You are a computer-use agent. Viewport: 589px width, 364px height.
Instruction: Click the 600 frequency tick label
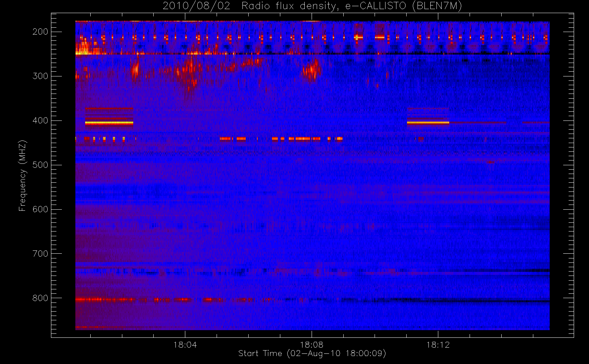tap(40, 209)
